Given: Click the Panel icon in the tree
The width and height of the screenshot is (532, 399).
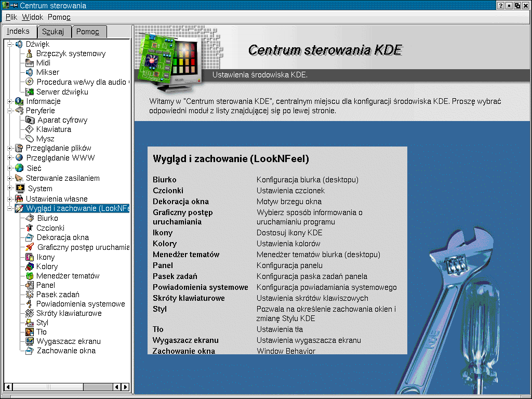Looking at the screenshot, I should 30,285.
